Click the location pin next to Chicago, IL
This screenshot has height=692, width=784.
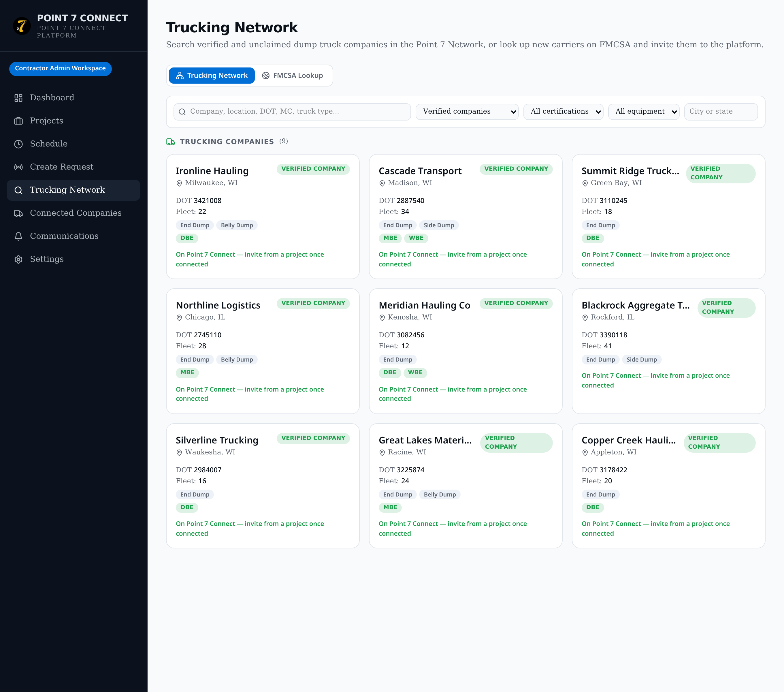pos(179,318)
